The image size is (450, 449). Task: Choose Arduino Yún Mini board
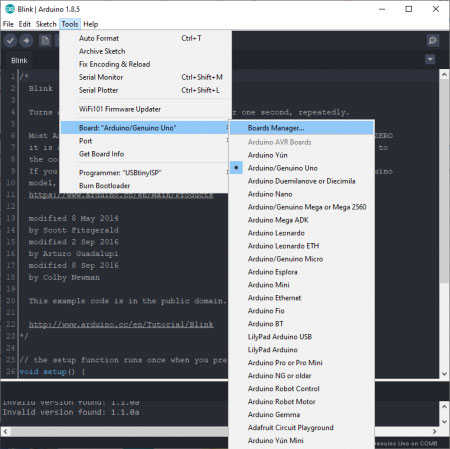302,441
